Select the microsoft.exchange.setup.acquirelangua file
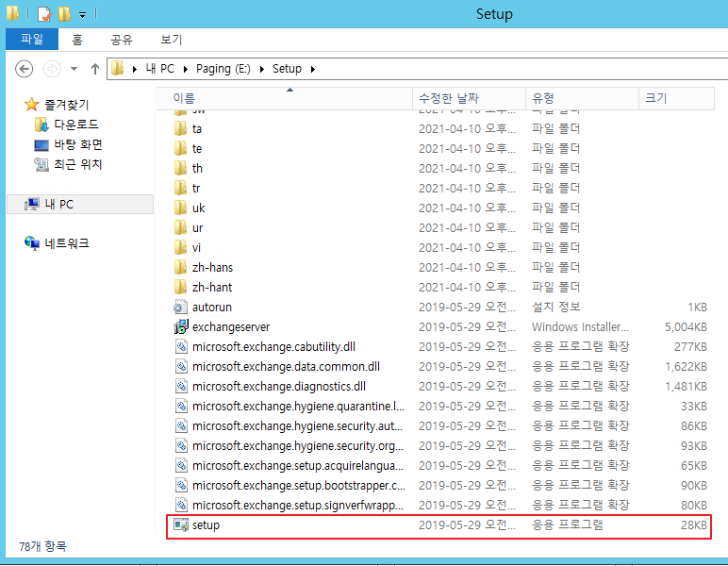The height and width of the screenshot is (566, 728). click(x=298, y=466)
